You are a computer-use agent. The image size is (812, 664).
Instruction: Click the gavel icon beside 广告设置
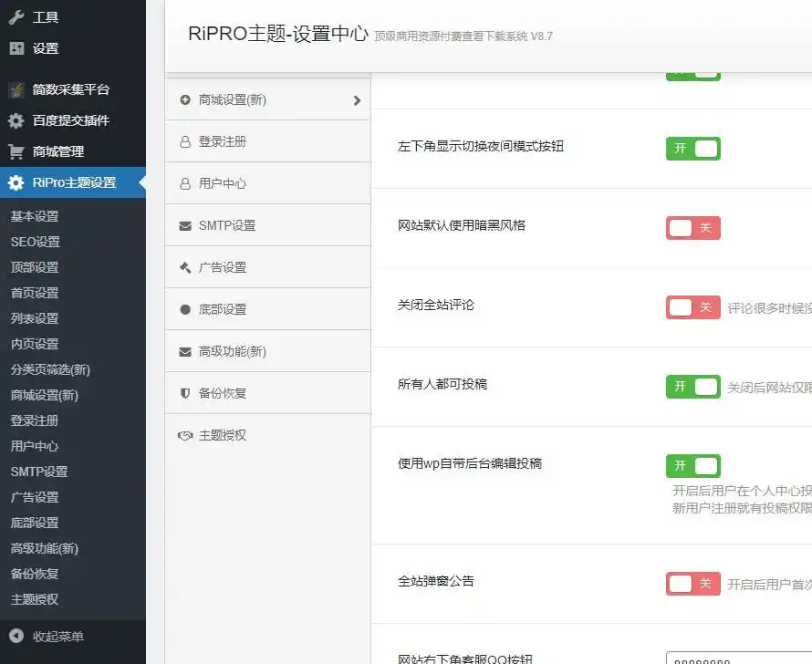[x=185, y=267]
